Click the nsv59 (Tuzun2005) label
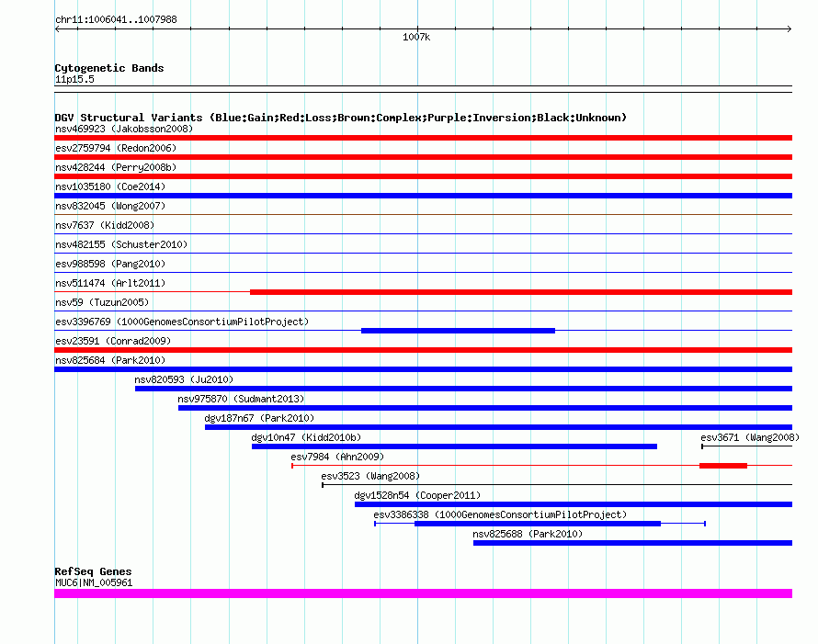This screenshot has width=818, height=644. [x=102, y=302]
